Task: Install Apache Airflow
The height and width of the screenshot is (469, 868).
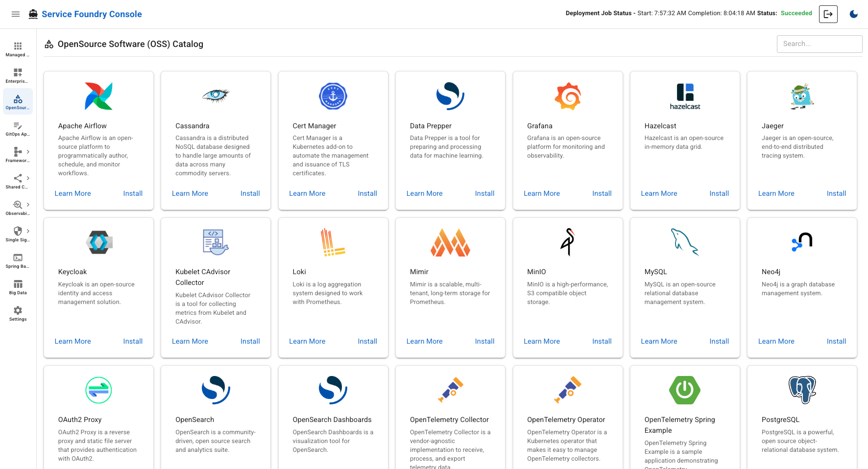Action: [x=133, y=193]
